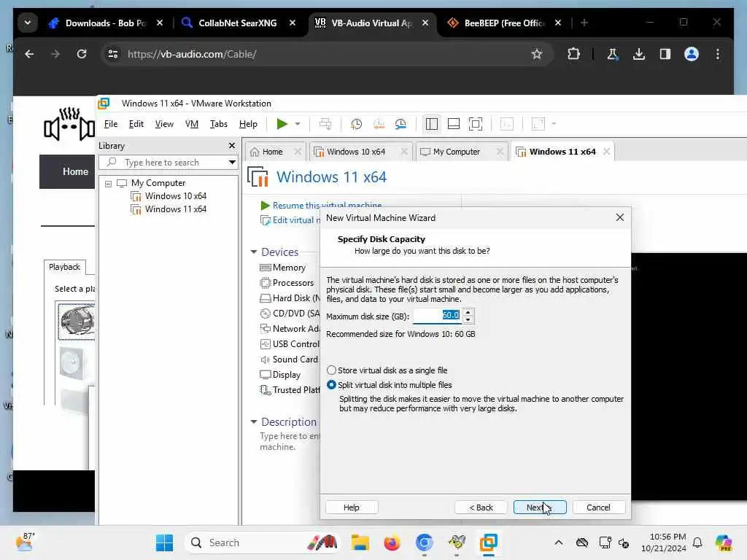Select the Network Adapter device row
This screenshot has height=560, width=747.
[290, 329]
